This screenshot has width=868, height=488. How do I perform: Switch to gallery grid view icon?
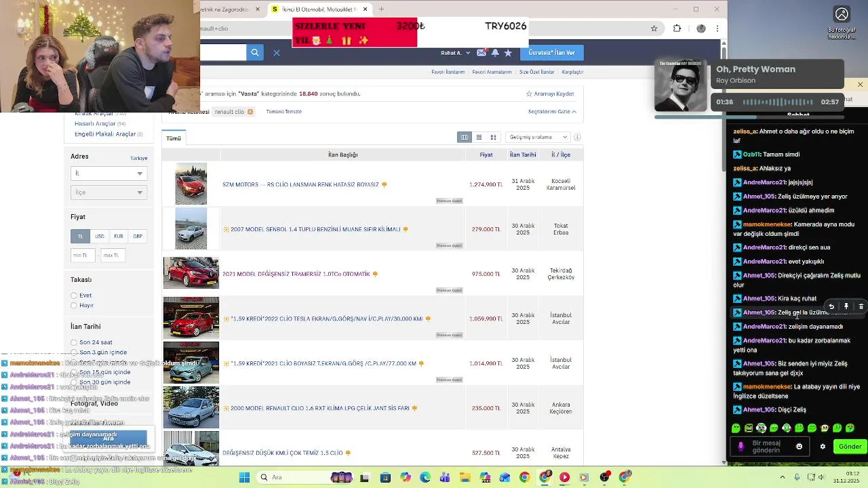tap(493, 137)
